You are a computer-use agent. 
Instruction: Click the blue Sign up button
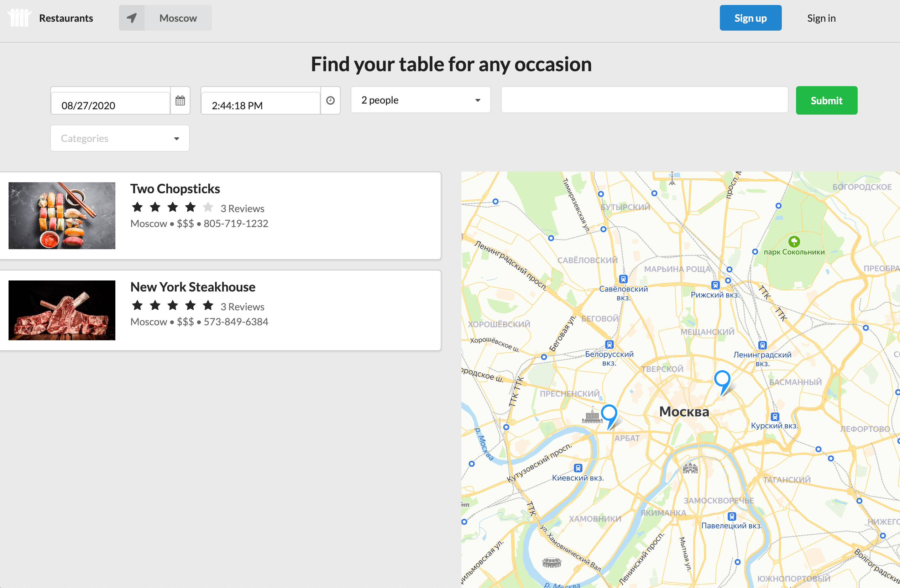(x=750, y=18)
